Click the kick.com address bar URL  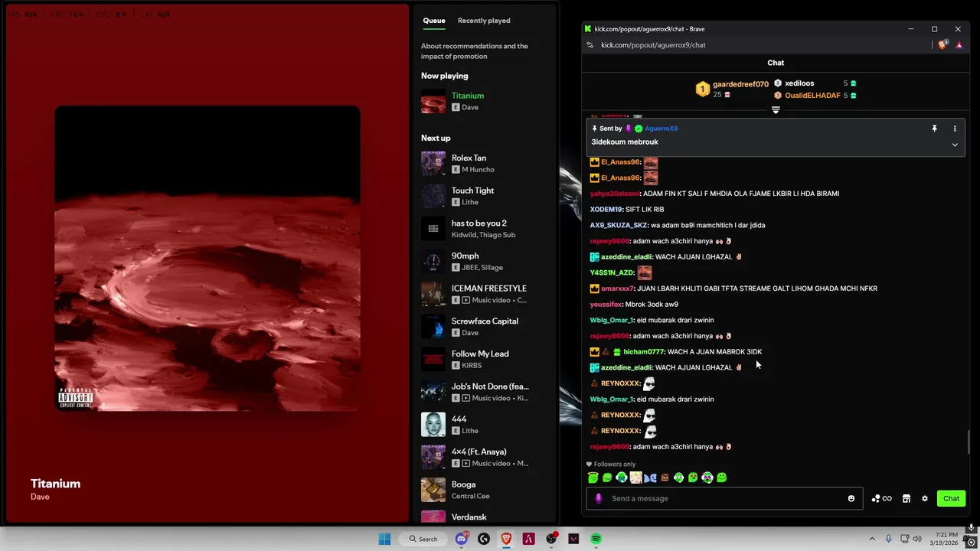click(653, 45)
